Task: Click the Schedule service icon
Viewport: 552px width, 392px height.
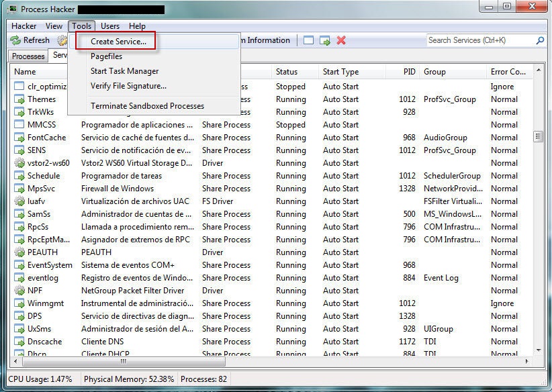Action: tap(19, 176)
